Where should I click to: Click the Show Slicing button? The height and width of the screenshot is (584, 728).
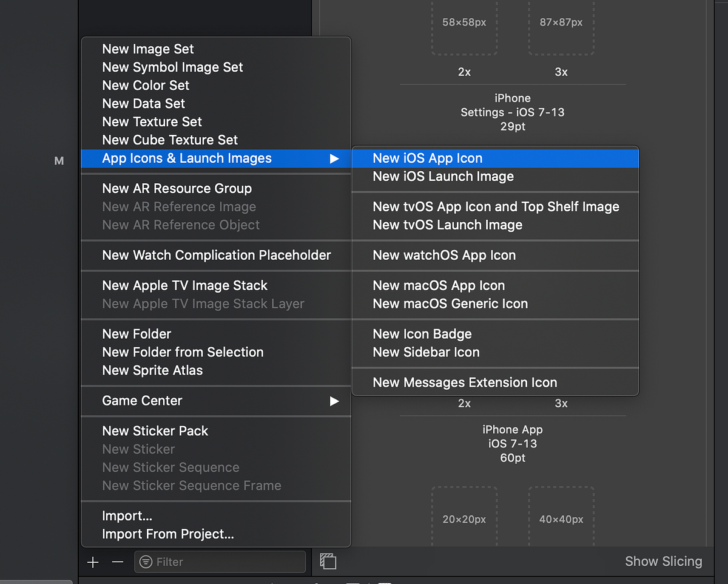[664, 562]
